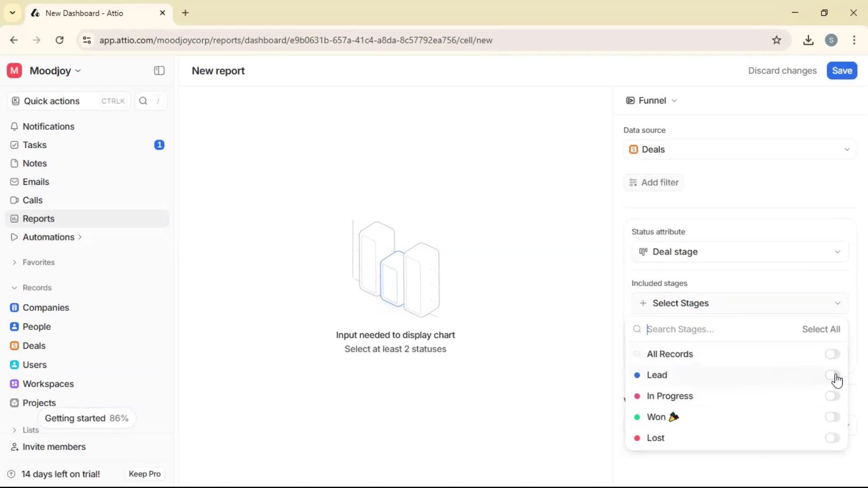868x488 pixels.
Task: Enable the All Records toggle
Action: 832,354
